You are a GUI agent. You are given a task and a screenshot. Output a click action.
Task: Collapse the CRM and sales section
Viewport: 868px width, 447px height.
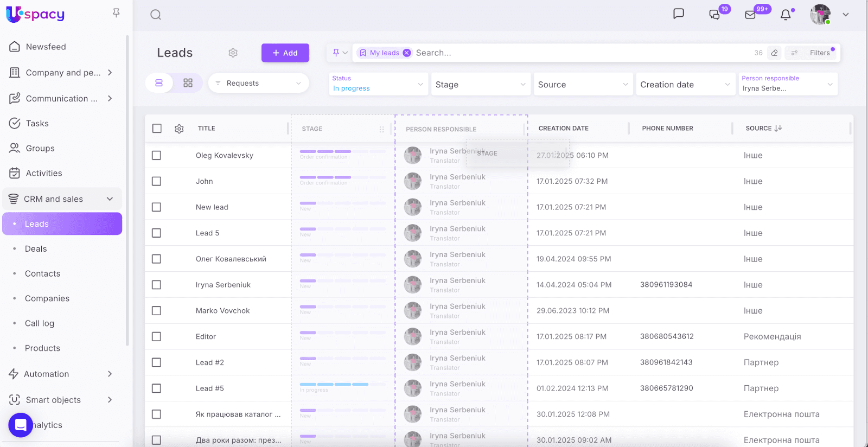pos(110,199)
